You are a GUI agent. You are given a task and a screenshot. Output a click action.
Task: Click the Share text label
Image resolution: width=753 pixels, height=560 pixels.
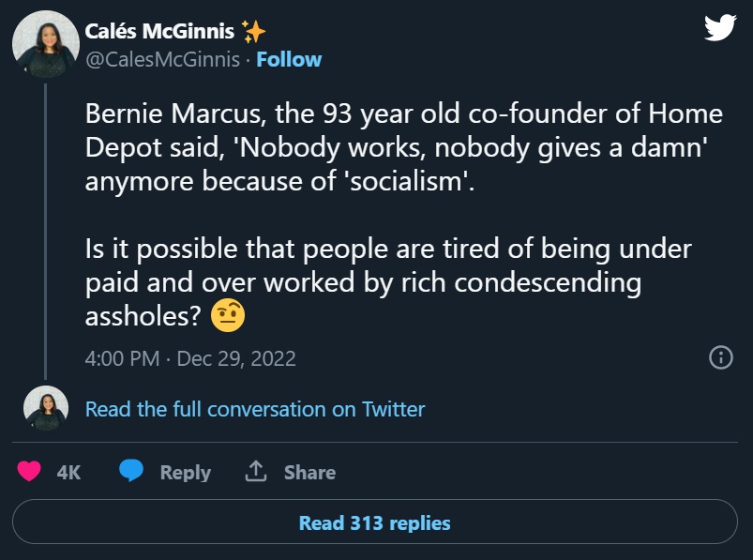click(309, 473)
